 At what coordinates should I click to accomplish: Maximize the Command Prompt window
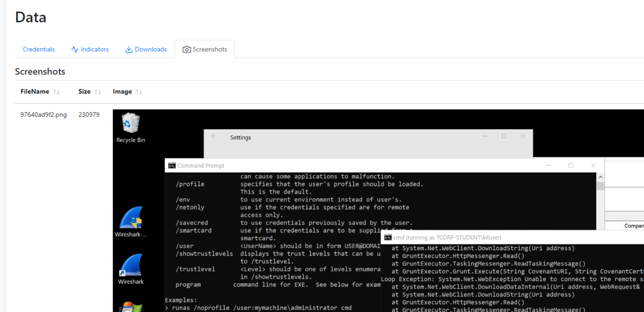tap(570, 165)
